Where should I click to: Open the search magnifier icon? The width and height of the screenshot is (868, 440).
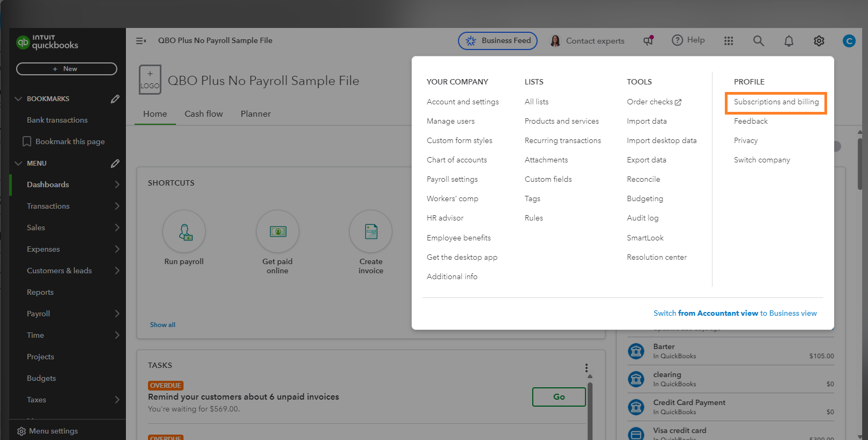(759, 41)
